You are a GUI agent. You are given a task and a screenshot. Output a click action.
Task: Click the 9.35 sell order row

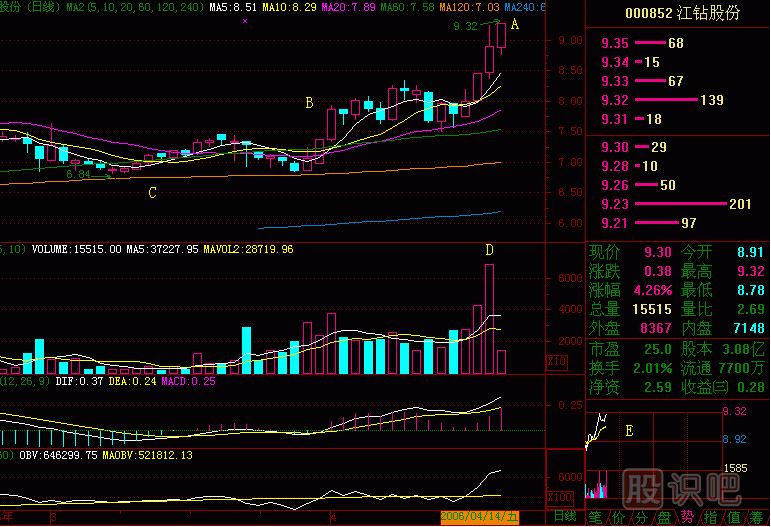pyautogui.click(x=640, y=44)
